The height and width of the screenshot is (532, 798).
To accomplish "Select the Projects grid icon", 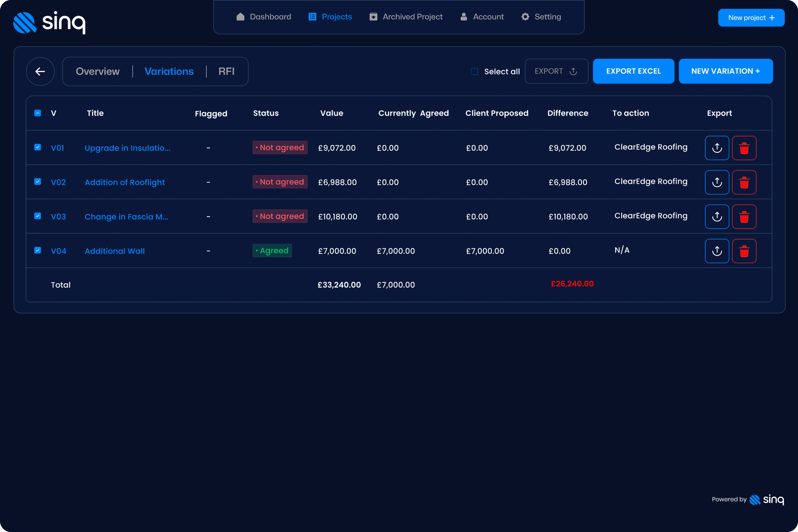I will pyautogui.click(x=312, y=16).
